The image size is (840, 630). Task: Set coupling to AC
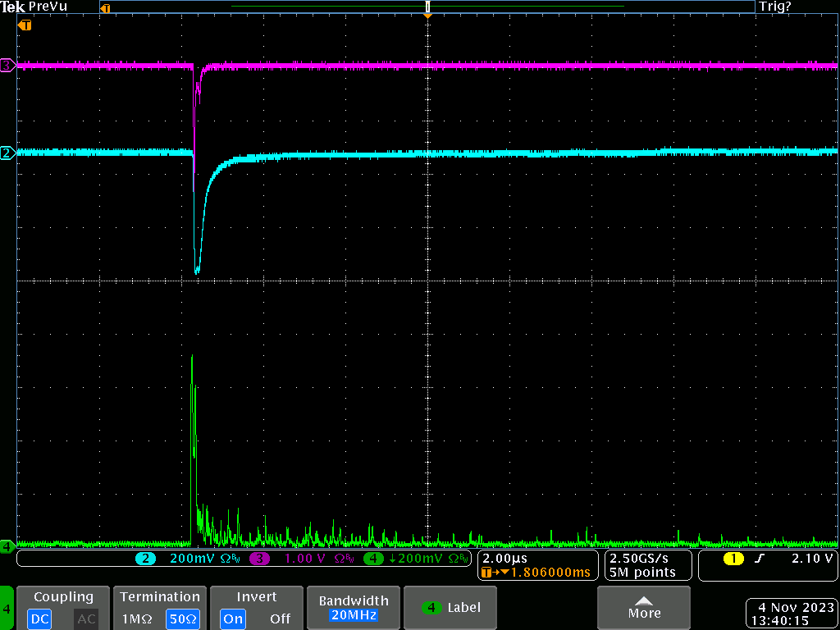86,619
